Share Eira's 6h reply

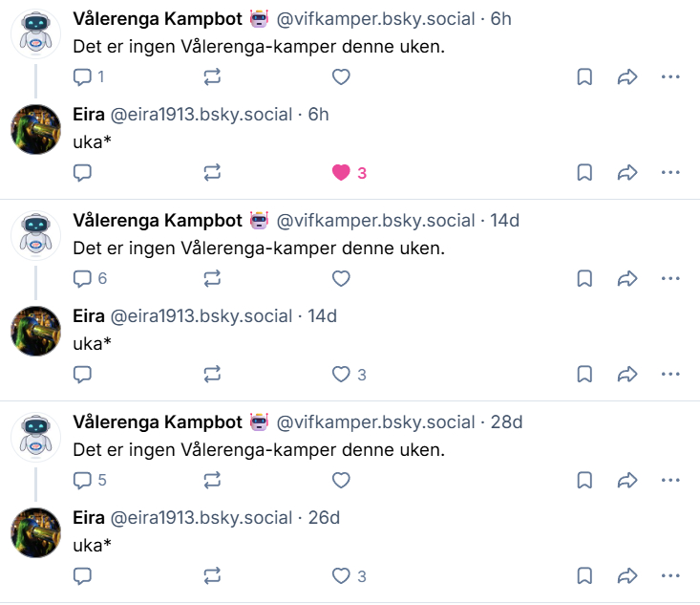tap(627, 173)
